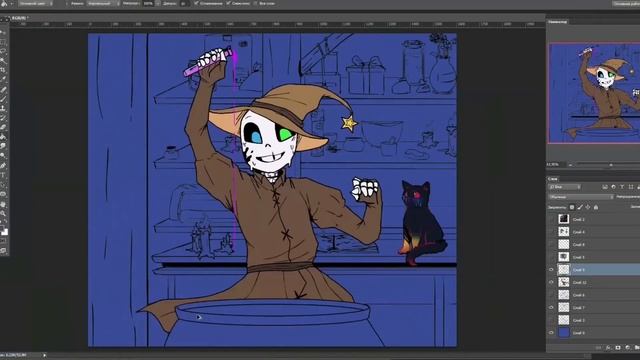640x360 pixels.
Task: Select the Path Selection tool
Action: 3,184
